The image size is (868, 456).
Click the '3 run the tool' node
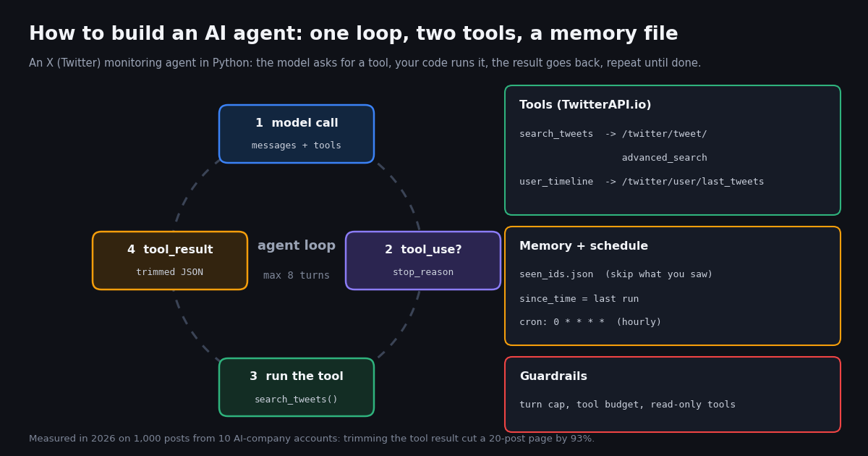click(297, 387)
